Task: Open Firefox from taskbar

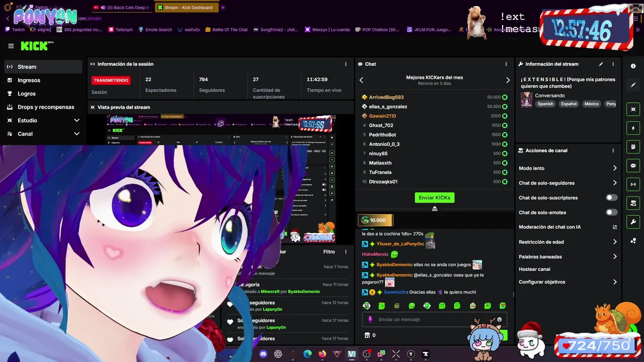Action: pos(322,354)
